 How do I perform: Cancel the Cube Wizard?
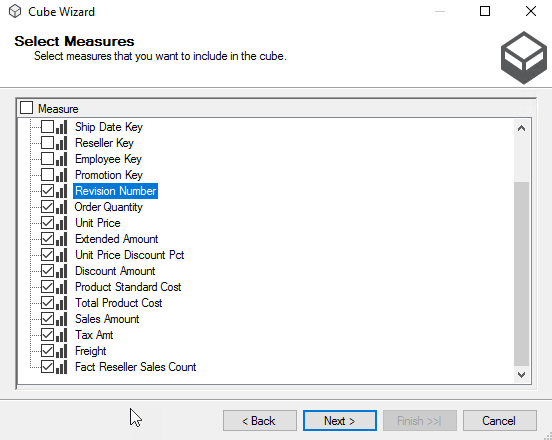click(x=500, y=421)
